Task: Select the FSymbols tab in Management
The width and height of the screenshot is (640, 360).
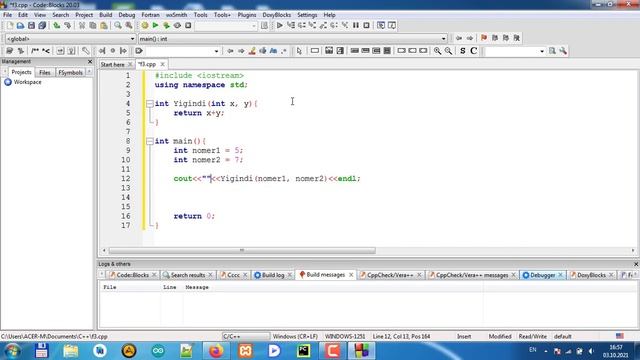Action: pos(70,73)
